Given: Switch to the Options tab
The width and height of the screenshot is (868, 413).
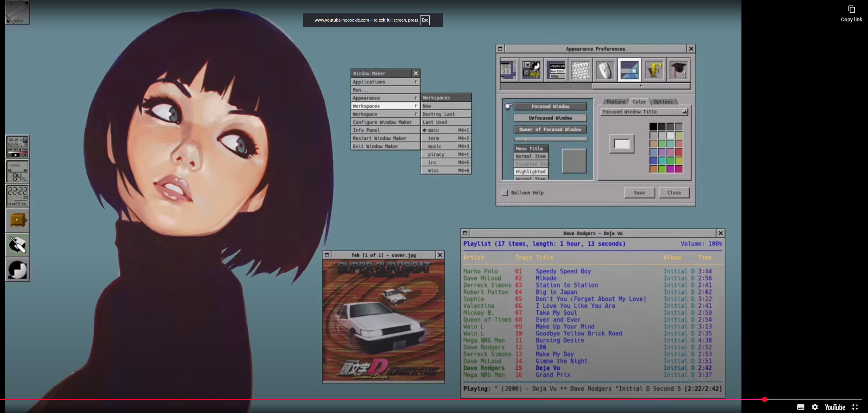Looking at the screenshot, I should coord(663,102).
